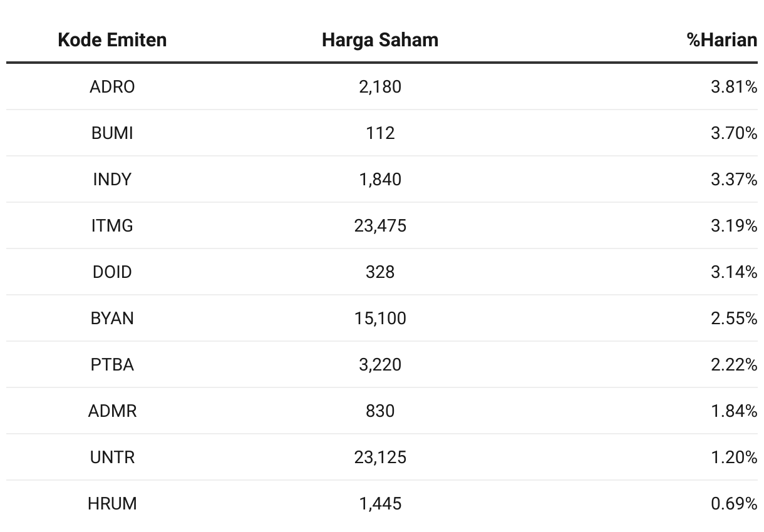Click HRUM's daily change 0.69%
This screenshot has height=532, width=764.
tap(734, 503)
